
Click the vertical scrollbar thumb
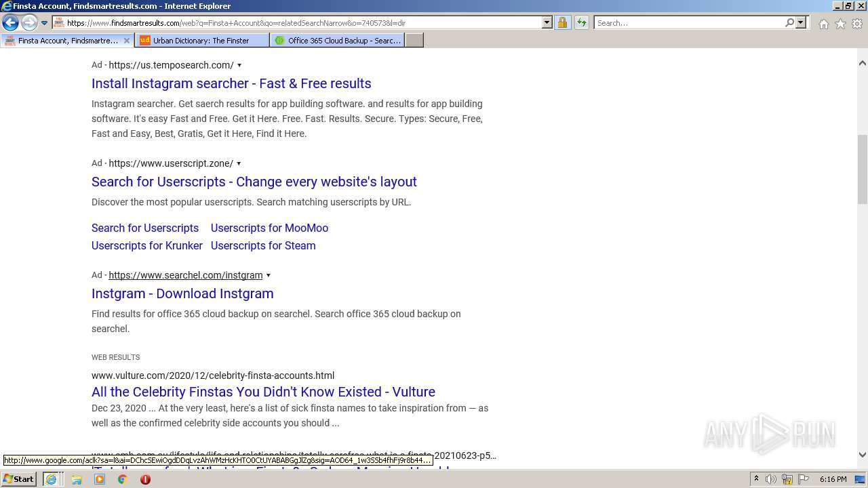(x=863, y=169)
